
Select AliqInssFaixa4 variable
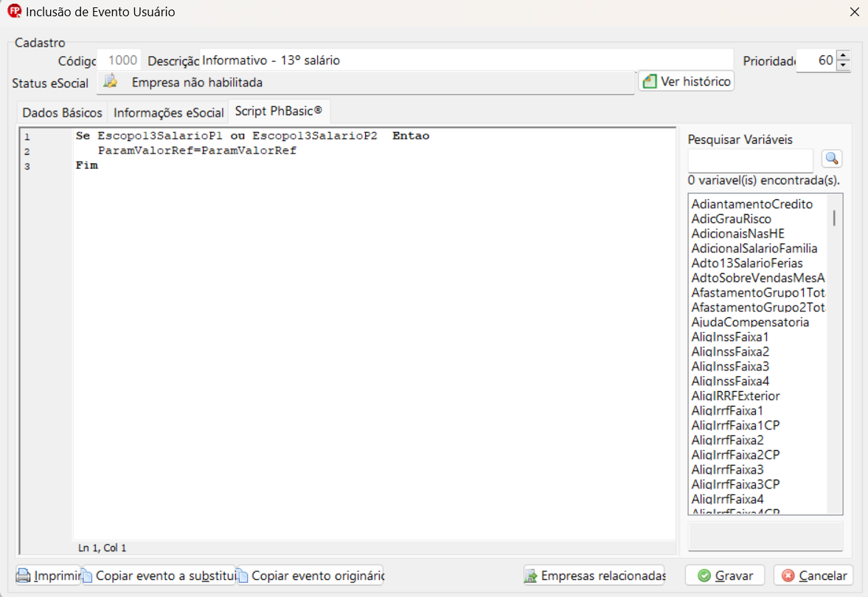click(x=729, y=382)
